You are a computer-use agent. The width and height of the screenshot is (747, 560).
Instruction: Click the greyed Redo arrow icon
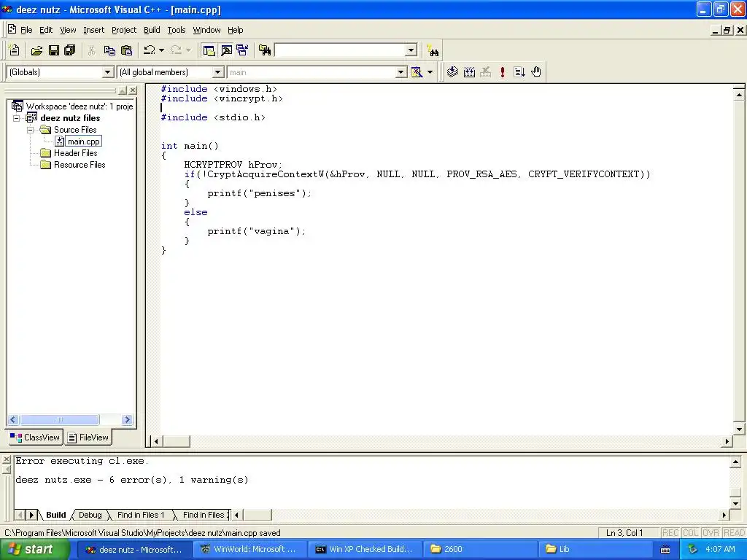pyautogui.click(x=176, y=50)
